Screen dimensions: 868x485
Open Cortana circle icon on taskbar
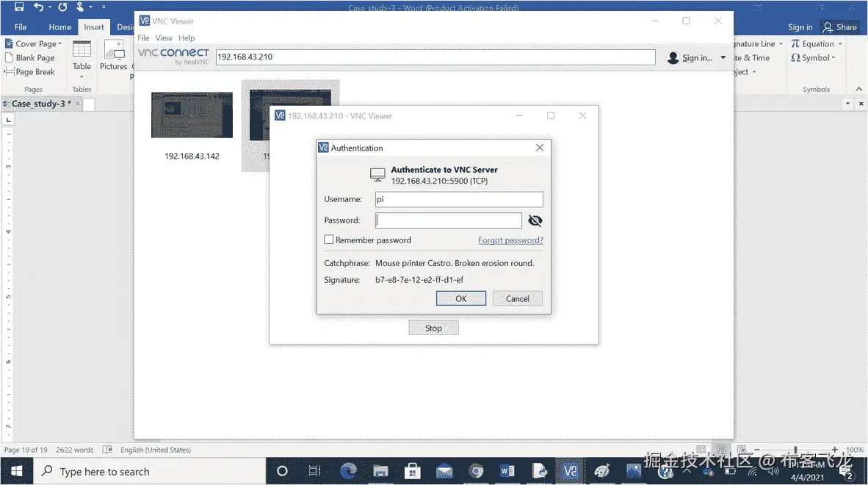[282, 471]
